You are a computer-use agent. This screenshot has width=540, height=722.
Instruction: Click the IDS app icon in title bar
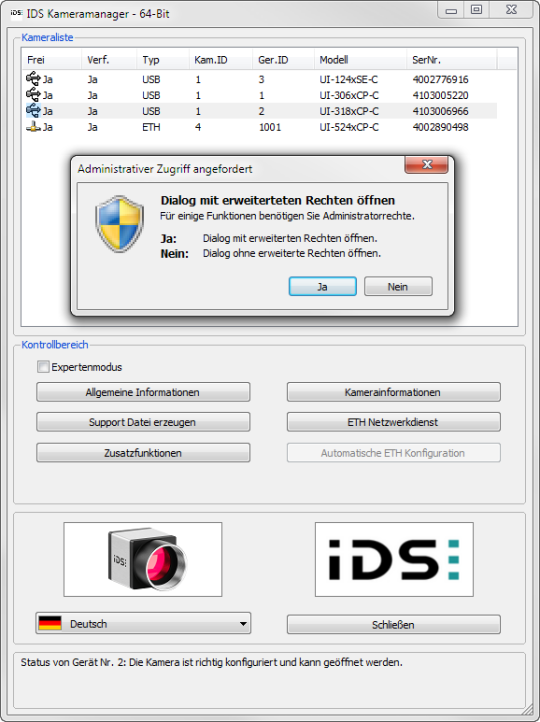pos(16,13)
